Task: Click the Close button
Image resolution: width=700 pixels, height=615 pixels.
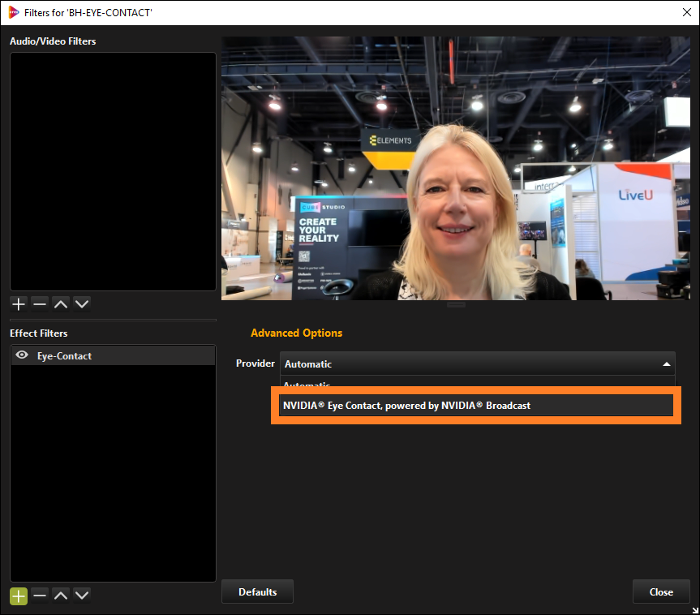Action: (x=661, y=591)
